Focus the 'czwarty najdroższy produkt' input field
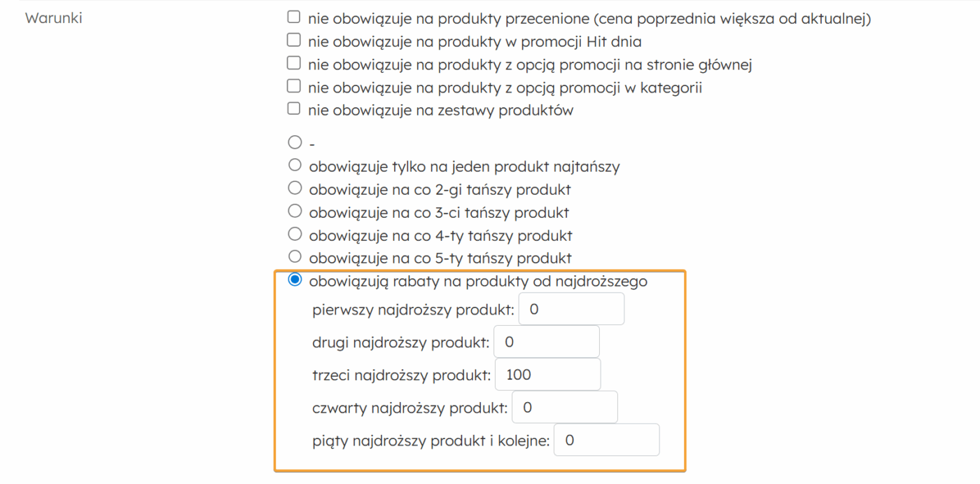This screenshot has width=980, height=484. pyautogui.click(x=565, y=407)
